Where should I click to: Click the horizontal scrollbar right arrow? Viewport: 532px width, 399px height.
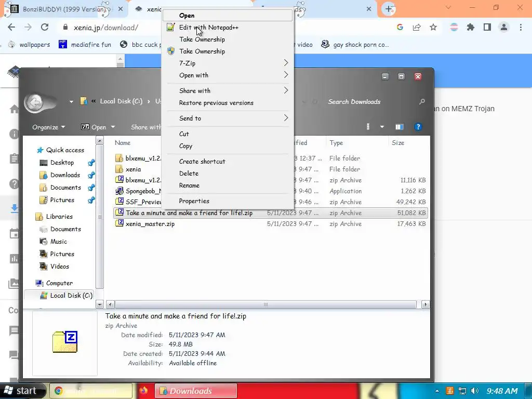425,304
